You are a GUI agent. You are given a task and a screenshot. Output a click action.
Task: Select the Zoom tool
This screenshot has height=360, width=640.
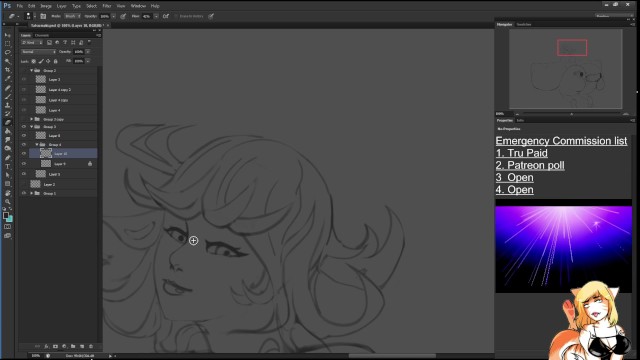(x=7, y=202)
